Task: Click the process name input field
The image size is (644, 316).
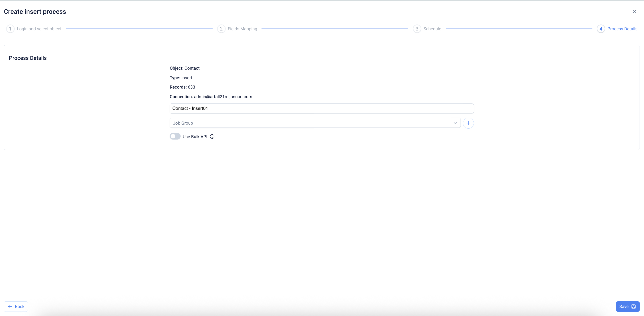Action: point(321,108)
